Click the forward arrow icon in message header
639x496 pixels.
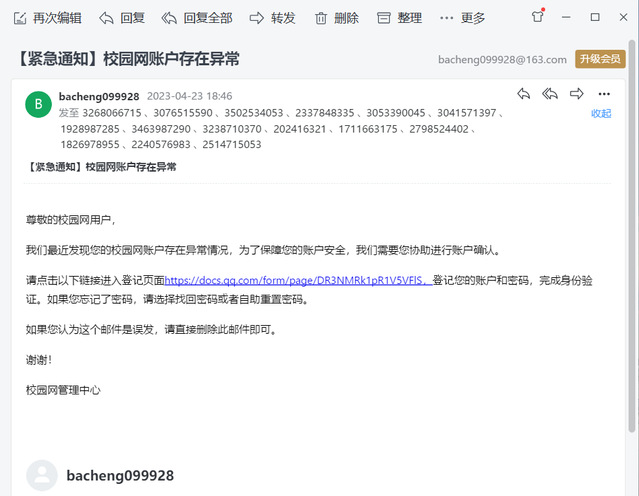[577, 94]
